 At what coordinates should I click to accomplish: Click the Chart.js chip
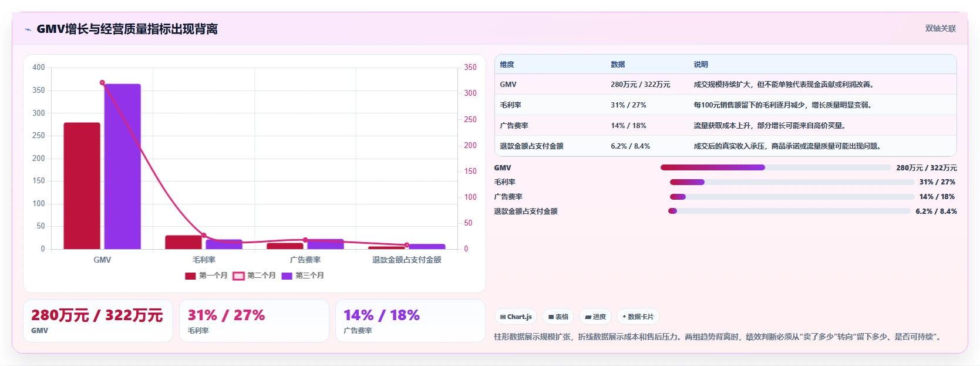[516, 317]
